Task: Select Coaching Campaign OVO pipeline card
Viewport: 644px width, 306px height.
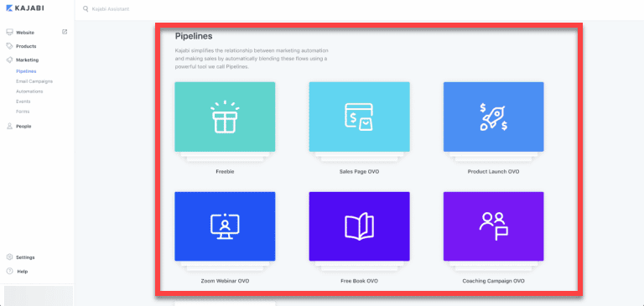Action: 493,226
